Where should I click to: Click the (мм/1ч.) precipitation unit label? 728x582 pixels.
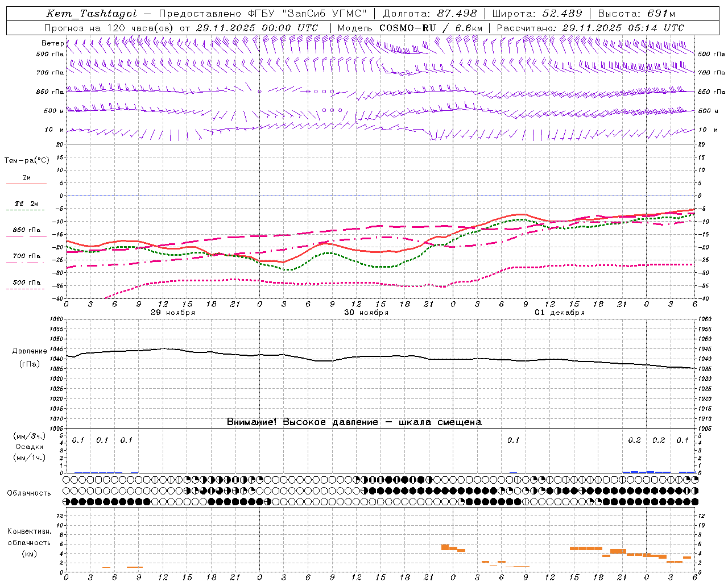(30, 458)
